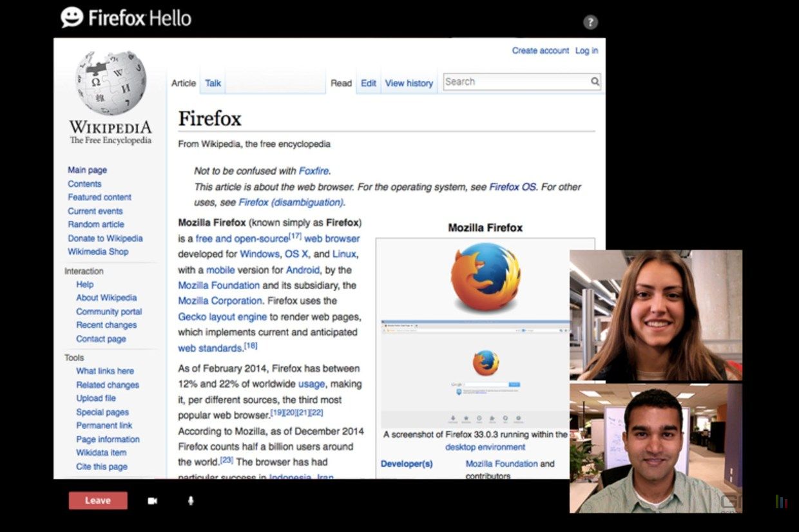Open desktop environment caption link
Viewport: 799px width, 532px height.
pyautogui.click(x=485, y=447)
